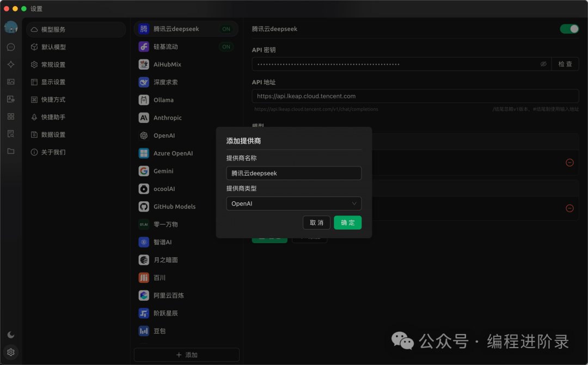588x365 pixels.
Task: Open 快捷方式 settings section
Action: [76, 100]
